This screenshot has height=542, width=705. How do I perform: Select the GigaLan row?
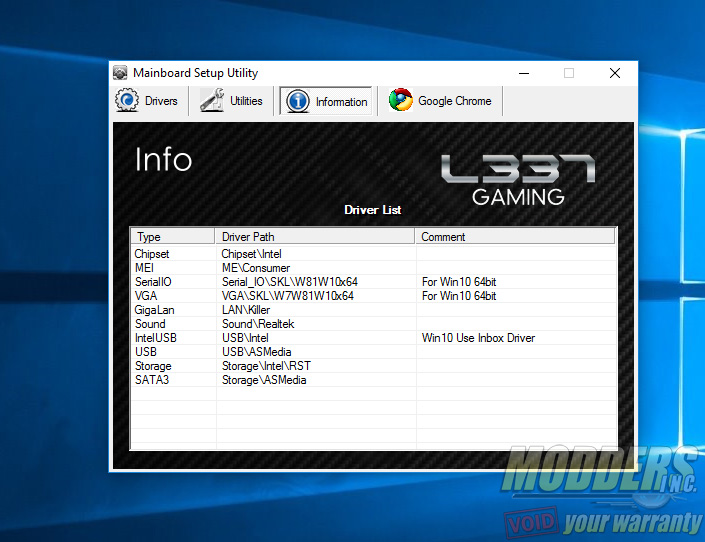(x=373, y=310)
